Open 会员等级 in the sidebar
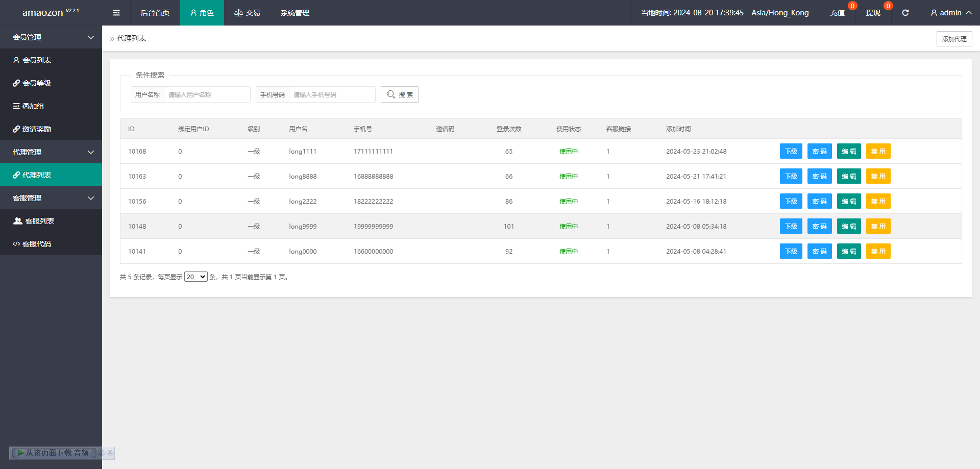The height and width of the screenshot is (469, 980). pos(37,83)
